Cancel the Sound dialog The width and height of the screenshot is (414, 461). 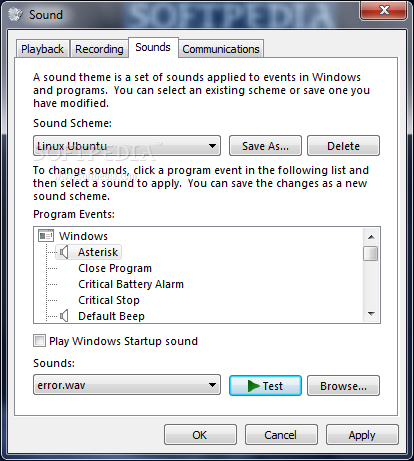pos(281,435)
